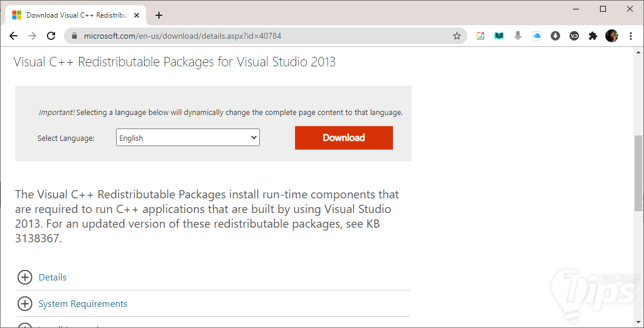Open a new browser tab
644x328 pixels.
159,15
